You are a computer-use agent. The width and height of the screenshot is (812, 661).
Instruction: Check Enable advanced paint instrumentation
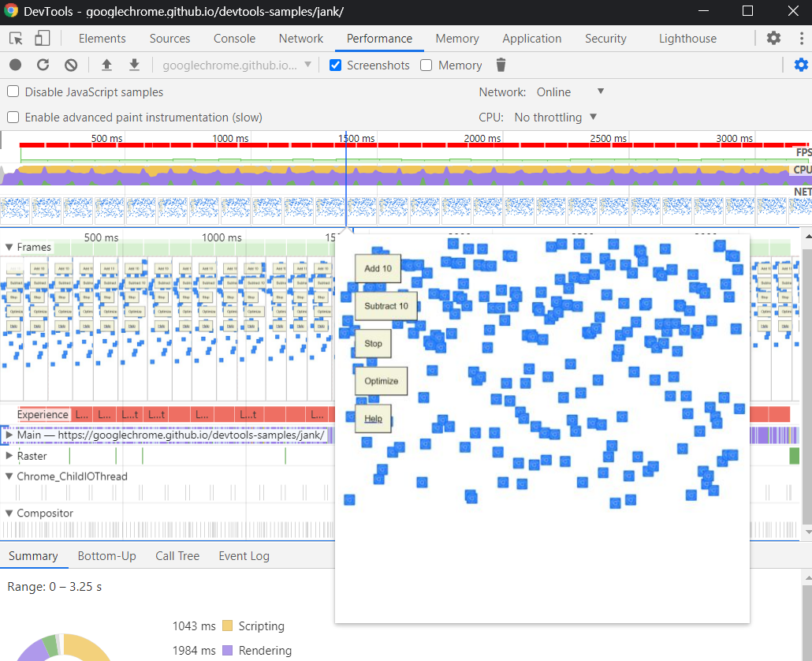(13, 117)
